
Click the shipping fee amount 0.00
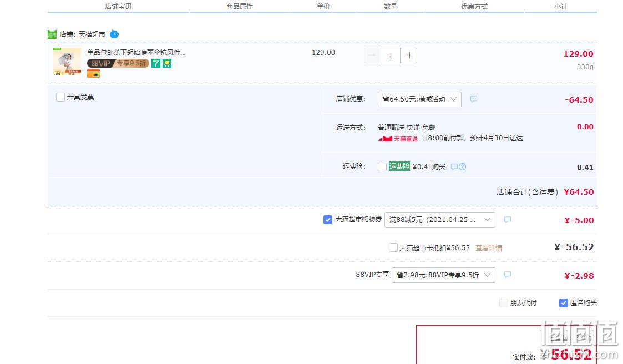coord(585,127)
